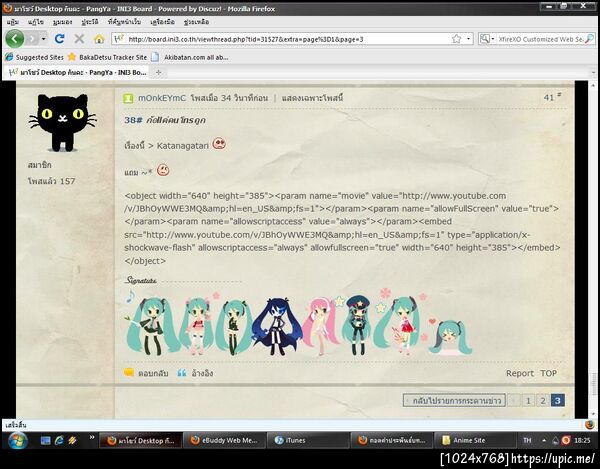Click the third quick launch icon

[72, 440]
